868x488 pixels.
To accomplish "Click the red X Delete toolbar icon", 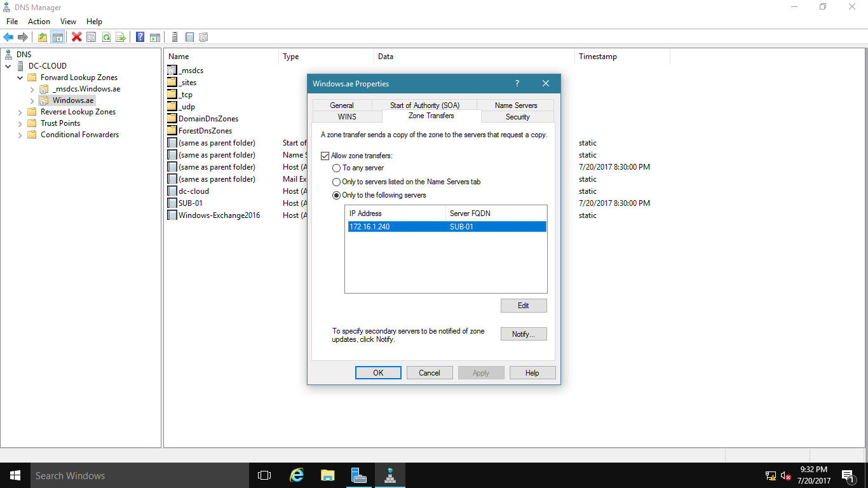I will tap(76, 37).
